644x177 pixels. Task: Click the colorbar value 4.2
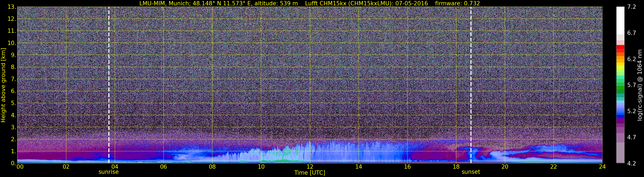point(632,163)
